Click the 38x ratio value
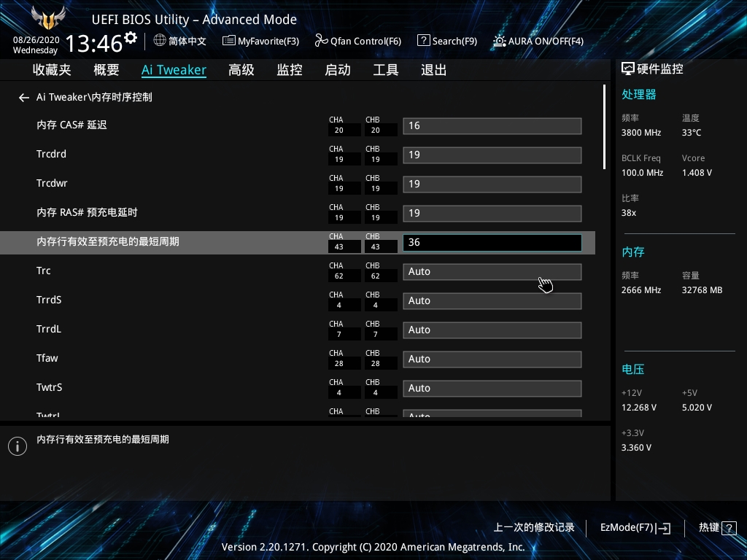747x560 pixels. (629, 213)
